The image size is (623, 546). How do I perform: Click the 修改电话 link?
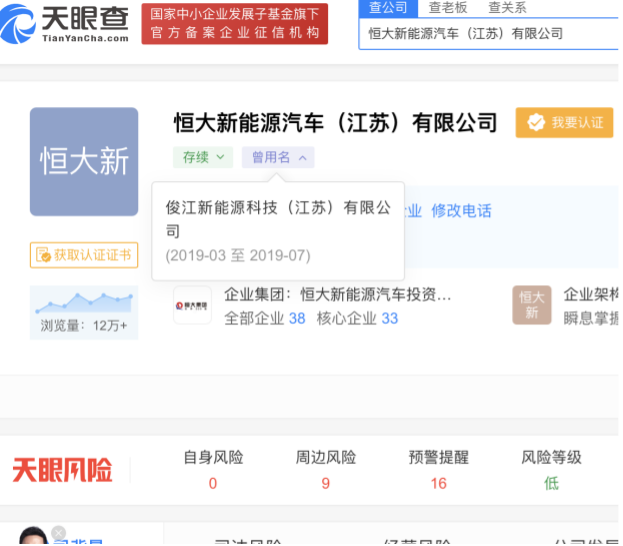pyautogui.click(x=461, y=211)
